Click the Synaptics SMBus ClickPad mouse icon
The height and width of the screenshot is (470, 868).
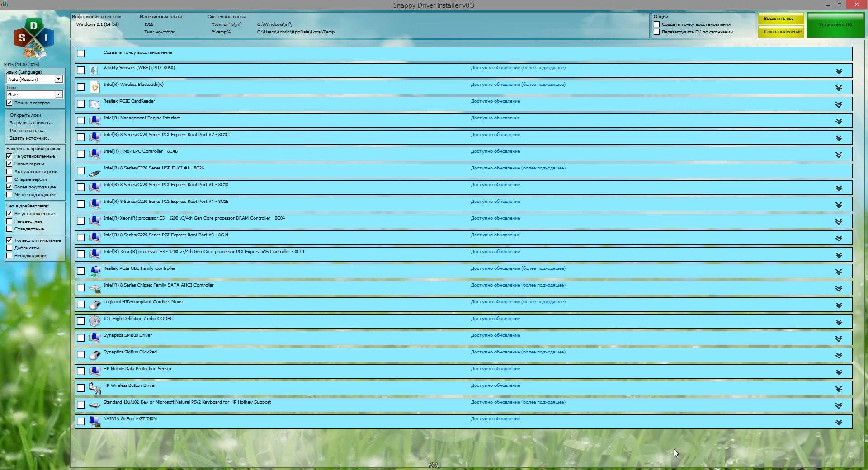(94, 355)
